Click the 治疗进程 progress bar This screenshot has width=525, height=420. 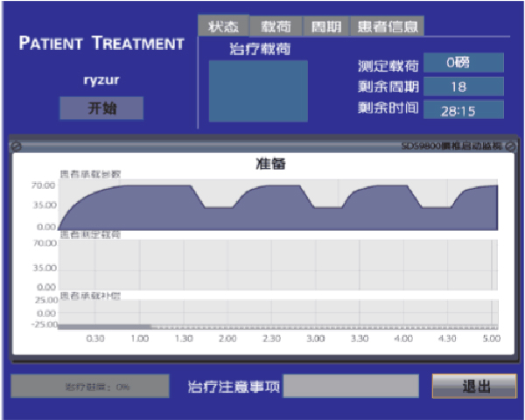click(90, 386)
